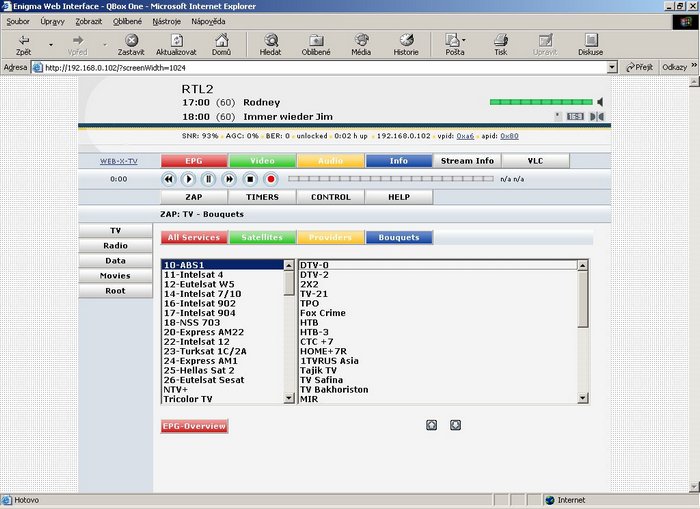Expand the Odkazy links chevron

(694, 66)
